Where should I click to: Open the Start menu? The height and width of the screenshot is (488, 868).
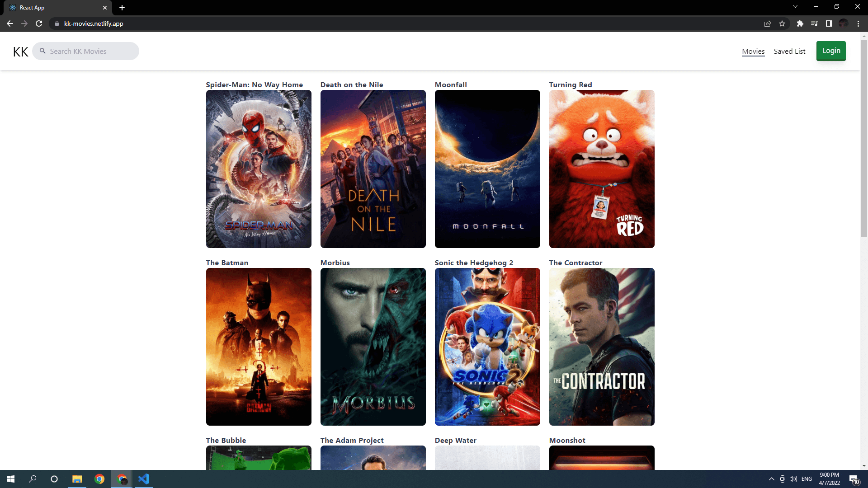click(x=10, y=479)
